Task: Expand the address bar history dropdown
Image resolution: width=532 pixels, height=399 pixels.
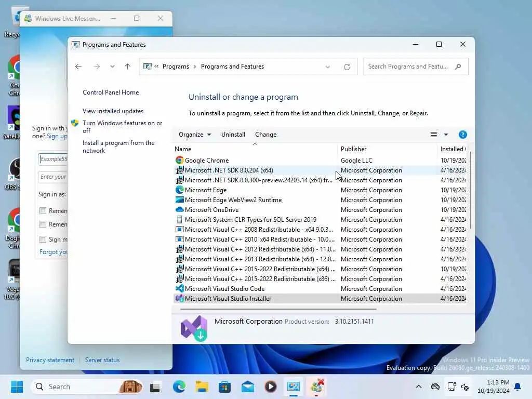Action: click(x=328, y=67)
